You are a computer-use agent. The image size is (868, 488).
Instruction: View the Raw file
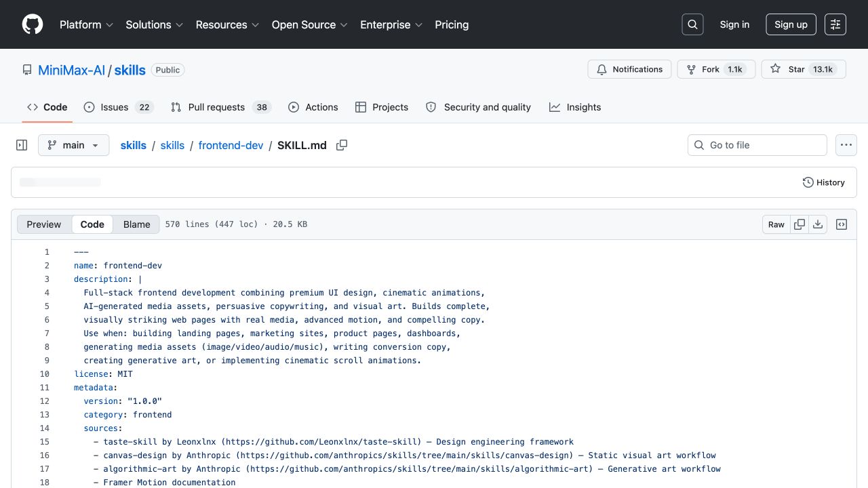(x=776, y=224)
